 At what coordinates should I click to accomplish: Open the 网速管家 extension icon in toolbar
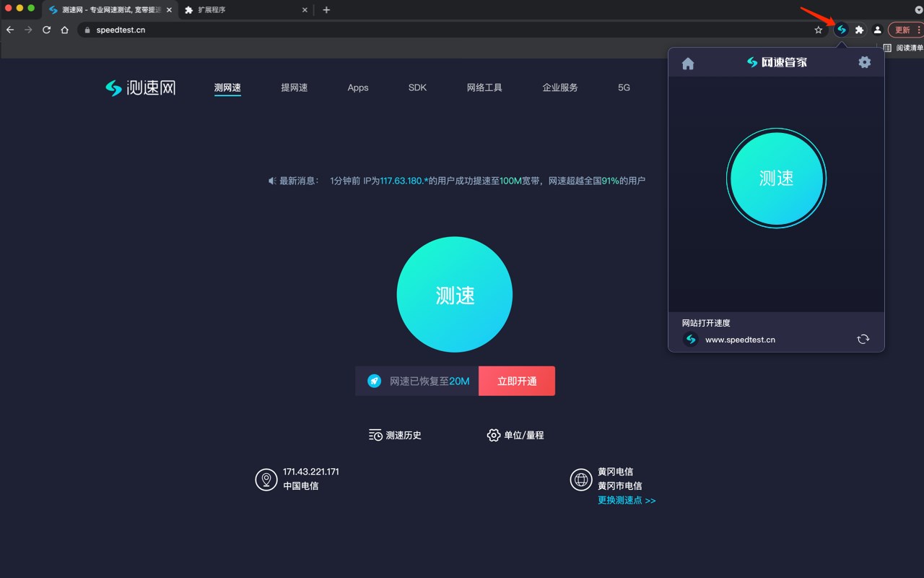point(841,30)
